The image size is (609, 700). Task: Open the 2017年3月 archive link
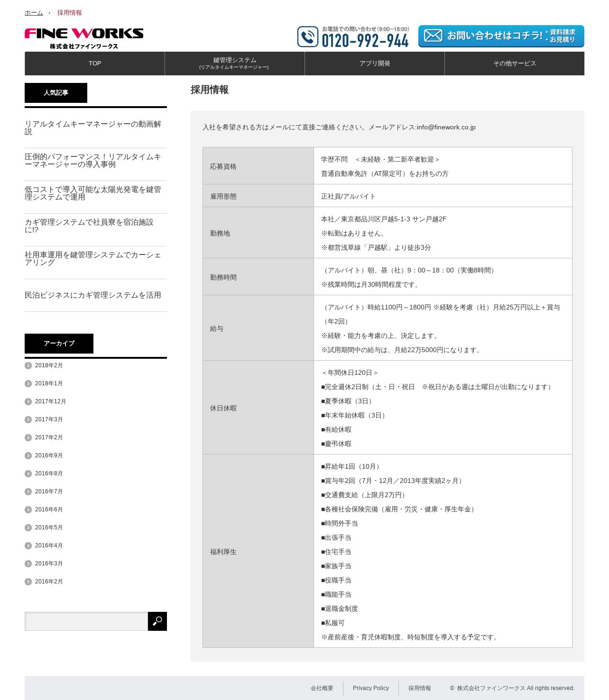pos(49,419)
